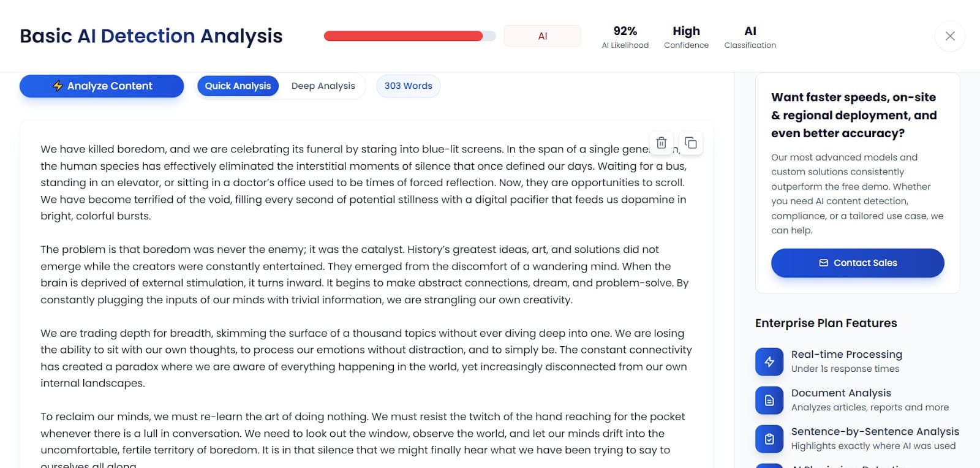Click the envelope icon on Contact Sales
Viewport: 980px width, 468px height.
point(823,263)
